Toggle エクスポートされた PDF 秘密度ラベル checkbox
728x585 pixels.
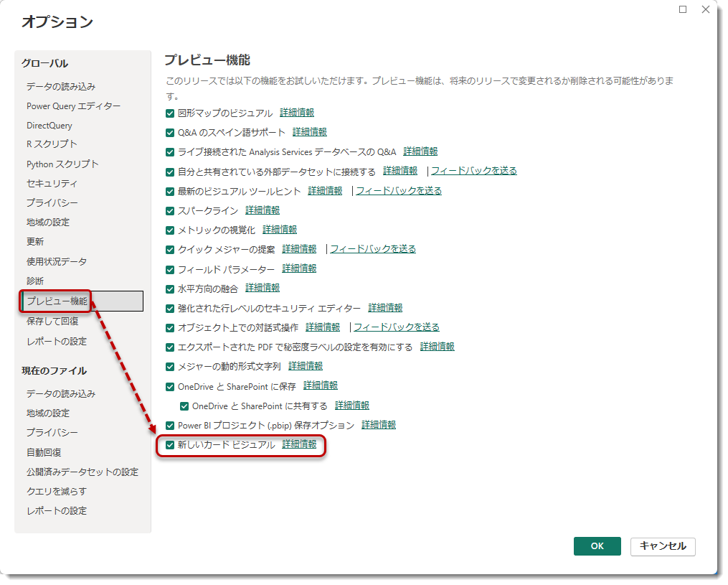click(170, 347)
